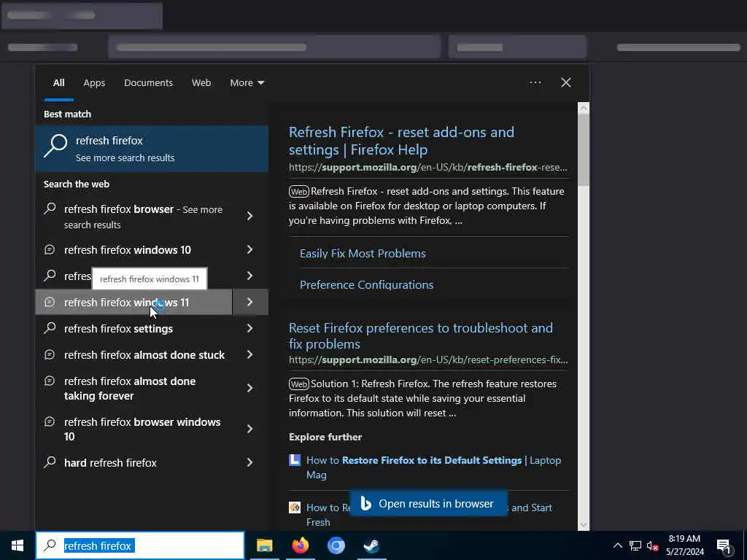Viewport: 747px width, 560px height.
Task: Open Firefox from the taskbar
Action: tap(300, 545)
